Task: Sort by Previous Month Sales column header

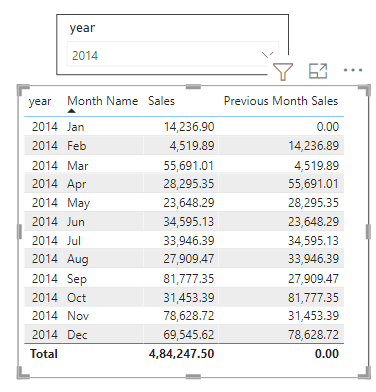Action: (281, 101)
